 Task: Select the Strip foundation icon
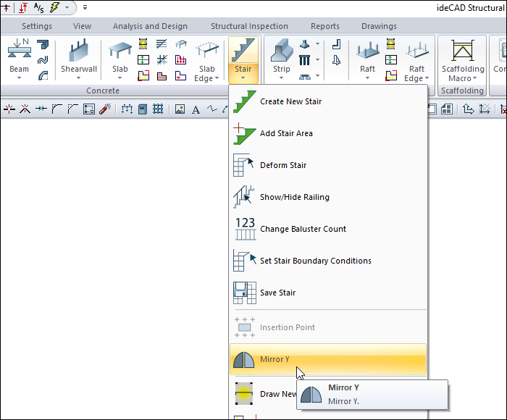pyautogui.click(x=282, y=50)
